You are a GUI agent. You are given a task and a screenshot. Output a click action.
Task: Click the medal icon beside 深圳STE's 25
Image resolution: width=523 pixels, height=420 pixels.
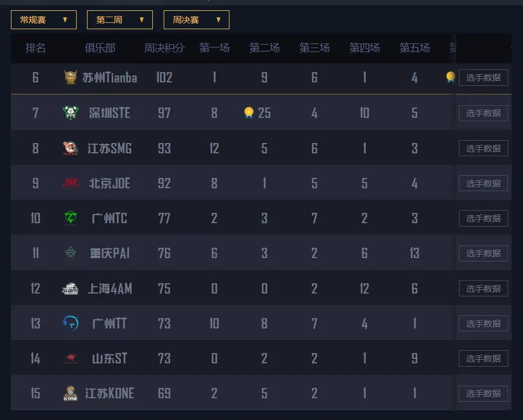248,112
